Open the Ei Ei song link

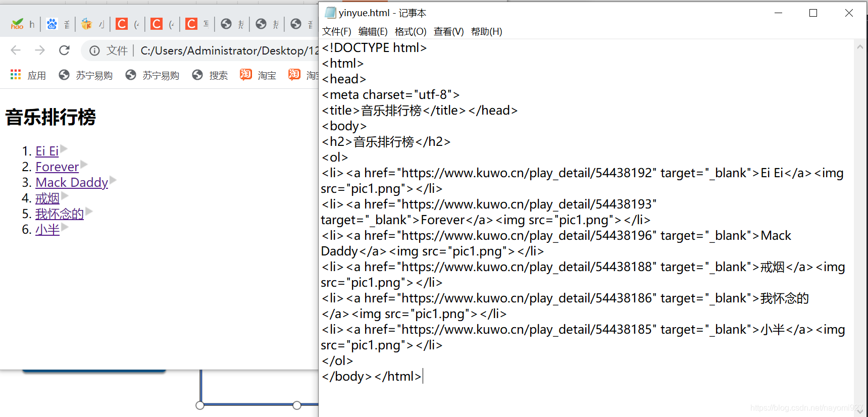pyautogui.click(x=47, y=151)
